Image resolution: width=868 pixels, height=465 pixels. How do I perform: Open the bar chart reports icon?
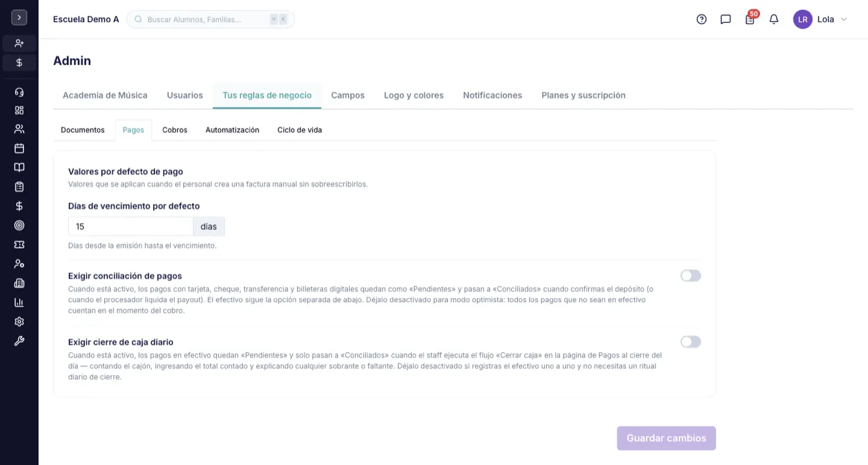[x=19, y=303]
